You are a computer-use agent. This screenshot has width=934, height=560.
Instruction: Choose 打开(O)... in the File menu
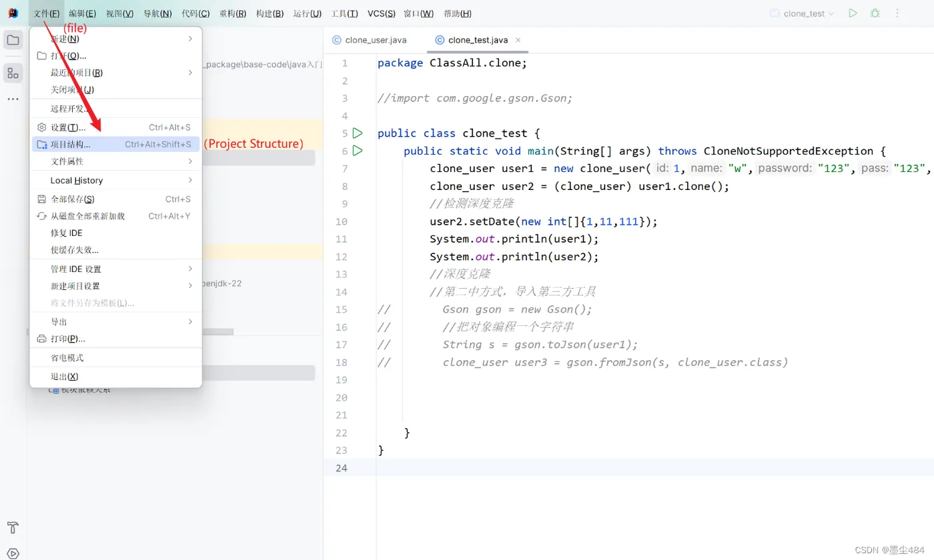point(116,56)
